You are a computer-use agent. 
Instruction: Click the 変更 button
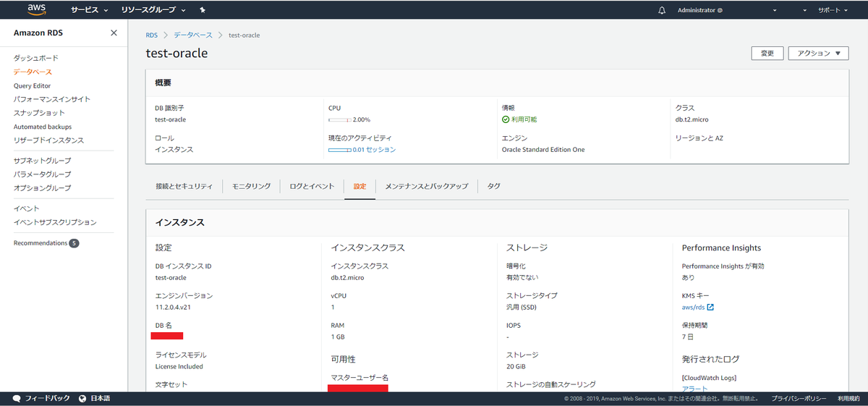click(767, 53)
